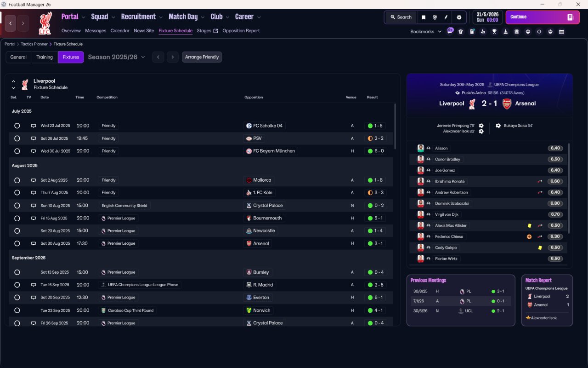Open the calendar grid bookmark icon
This screenshot has height=368, width=588.
click(561, 32)
